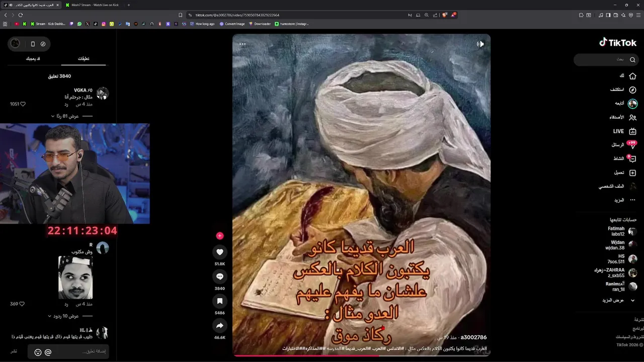644x362 pixels.
Task: Select the TikTok browser tab
Action: point(31,5)
